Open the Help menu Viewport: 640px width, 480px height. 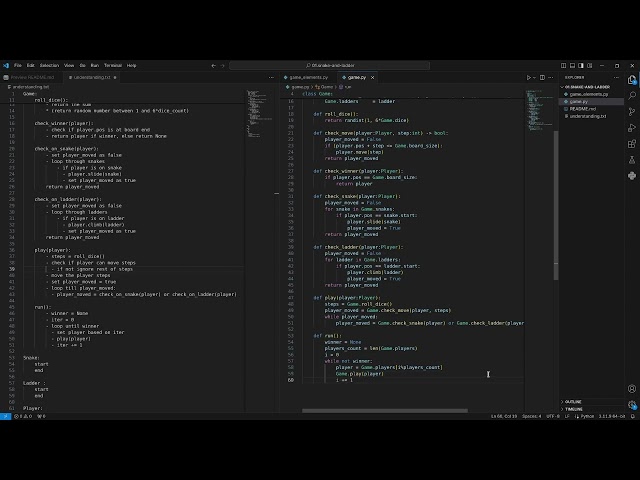131,65
